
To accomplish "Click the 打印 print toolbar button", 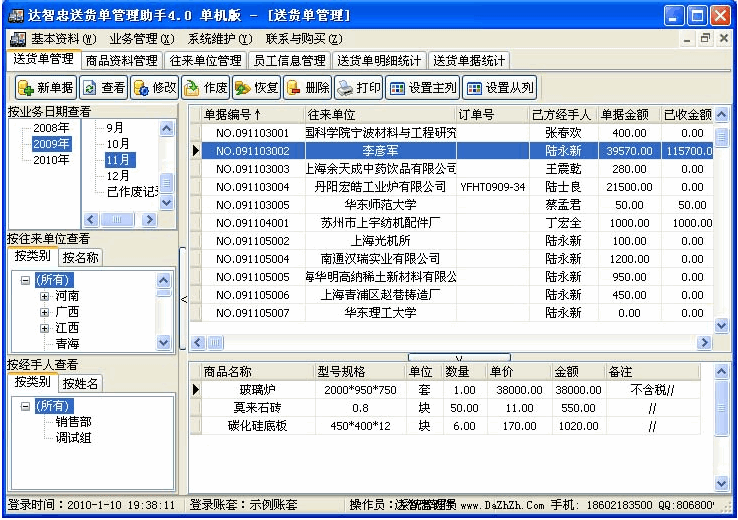I will point(359,88).
